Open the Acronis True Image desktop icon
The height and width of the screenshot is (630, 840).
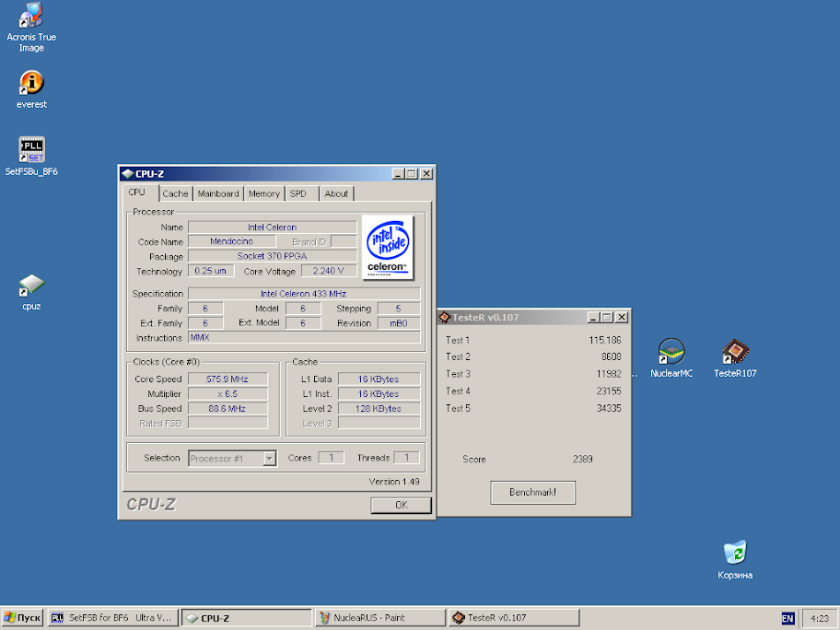point(31,16)
